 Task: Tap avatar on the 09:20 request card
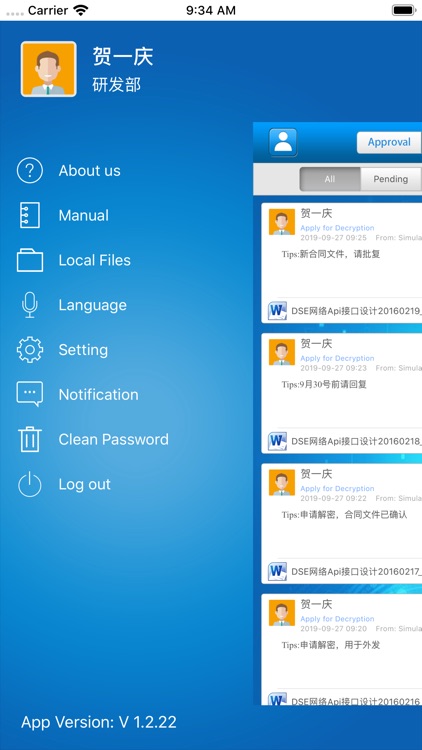click(x=282, y=613)
